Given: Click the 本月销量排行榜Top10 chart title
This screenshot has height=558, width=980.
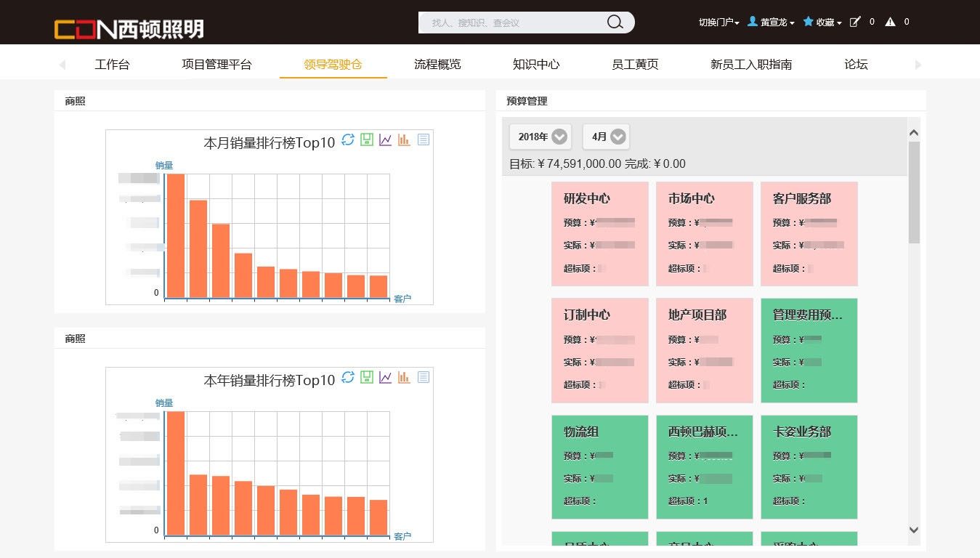Looking at the screenshot, I should (270, 142).
